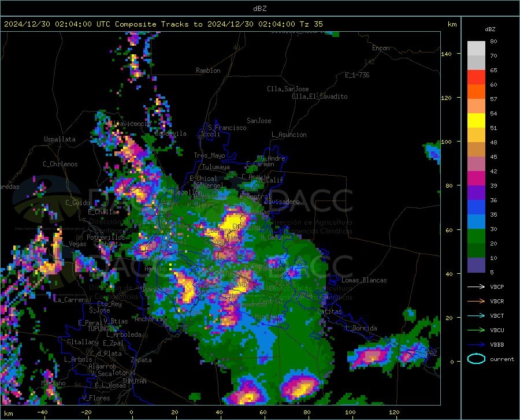This screenshot has width=520, height=420.
Task: Click the S_Francisco place label
Action: tap(227, 128)
